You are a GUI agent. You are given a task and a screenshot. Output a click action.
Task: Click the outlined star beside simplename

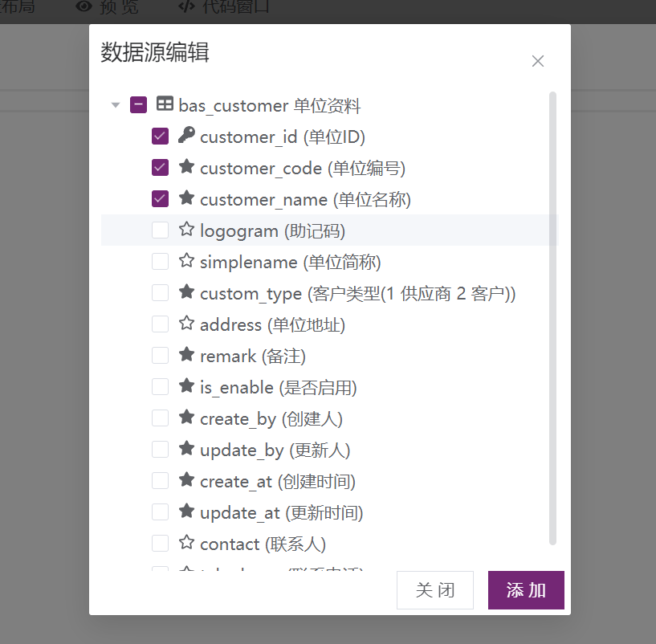pyautogui.click(x=186, y=261)
